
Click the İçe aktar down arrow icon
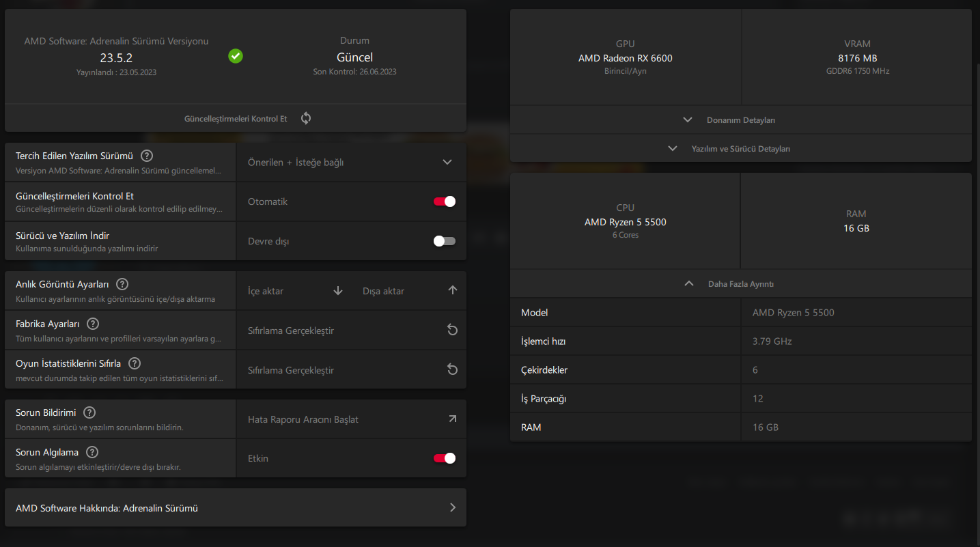click(x=338, y=291)
